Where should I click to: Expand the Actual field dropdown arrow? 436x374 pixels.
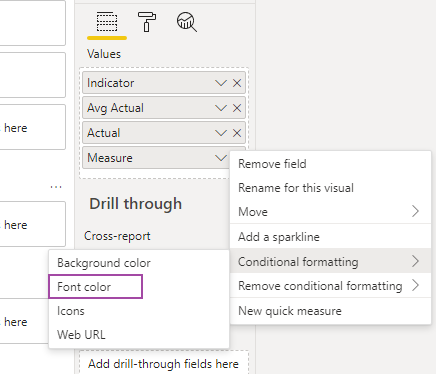coord(221,133)
